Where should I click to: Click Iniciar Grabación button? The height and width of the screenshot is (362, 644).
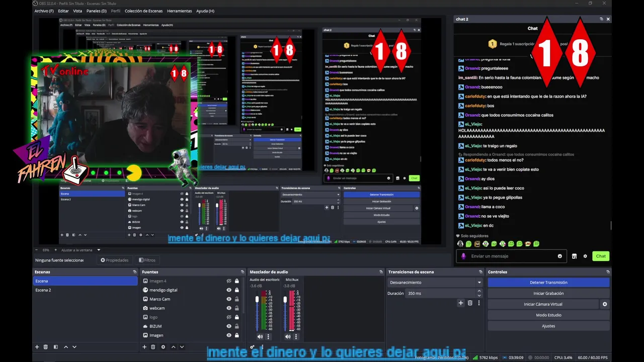(548, 293)
